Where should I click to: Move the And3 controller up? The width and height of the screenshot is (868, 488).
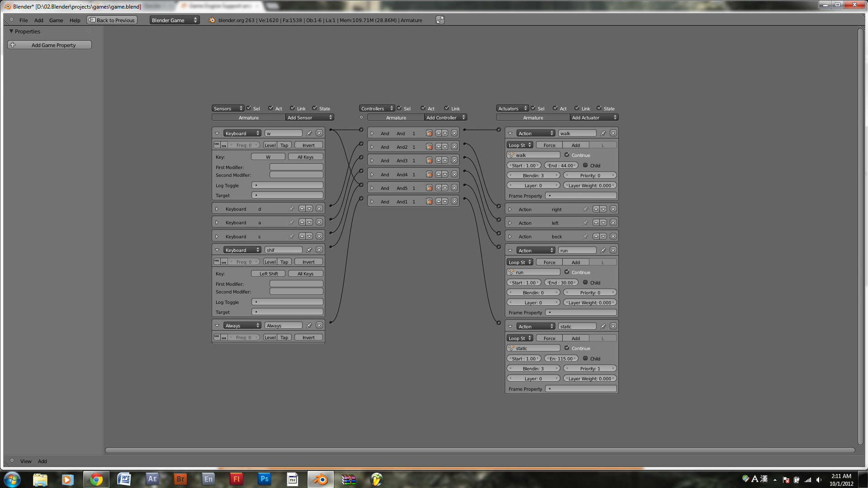pos(438,160)
